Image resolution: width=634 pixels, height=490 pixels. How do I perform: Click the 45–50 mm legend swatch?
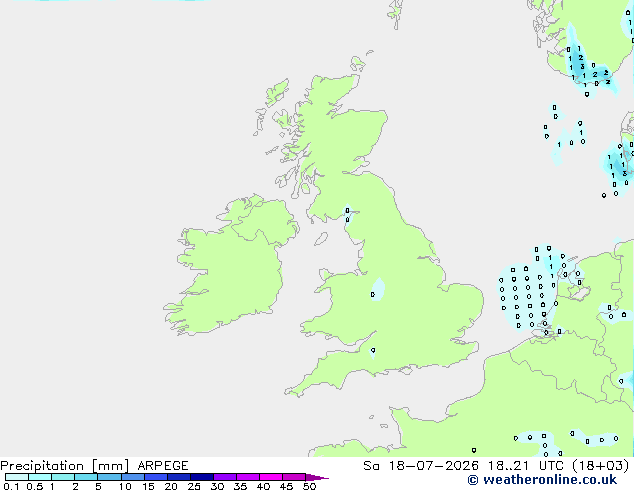(294, 477)
